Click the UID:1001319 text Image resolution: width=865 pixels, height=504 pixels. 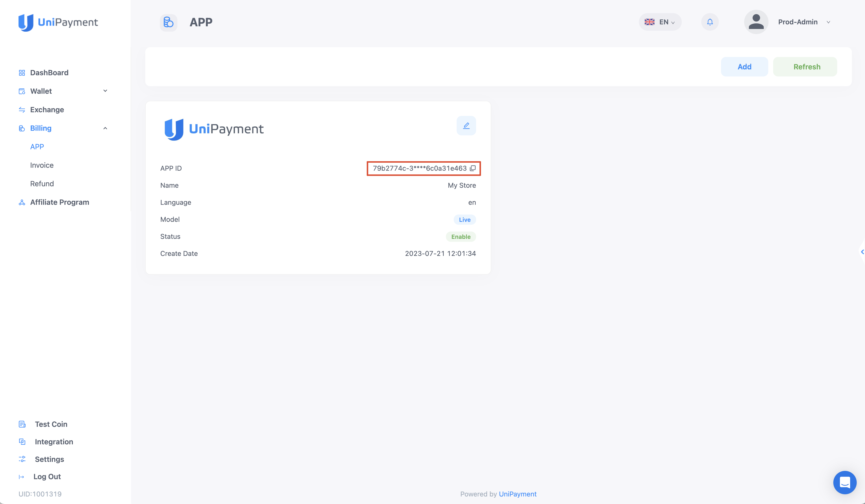coord(40,494)
